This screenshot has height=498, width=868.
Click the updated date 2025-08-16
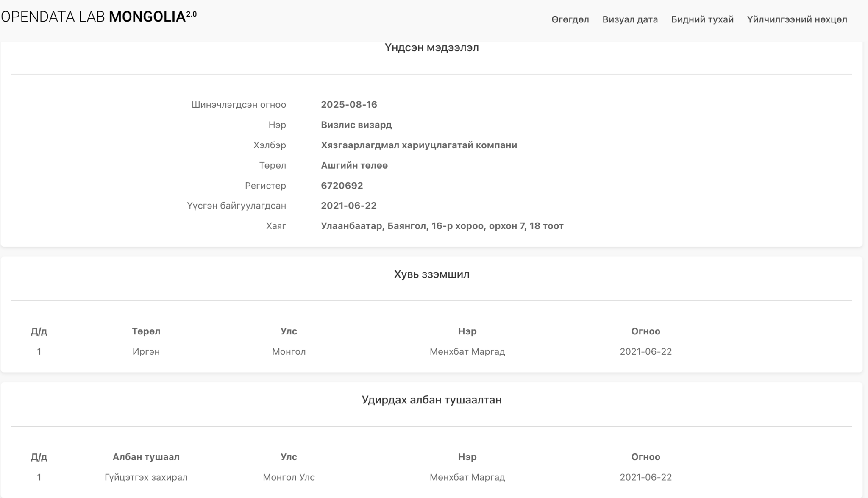pyautogui.click(x=349, y=104)
